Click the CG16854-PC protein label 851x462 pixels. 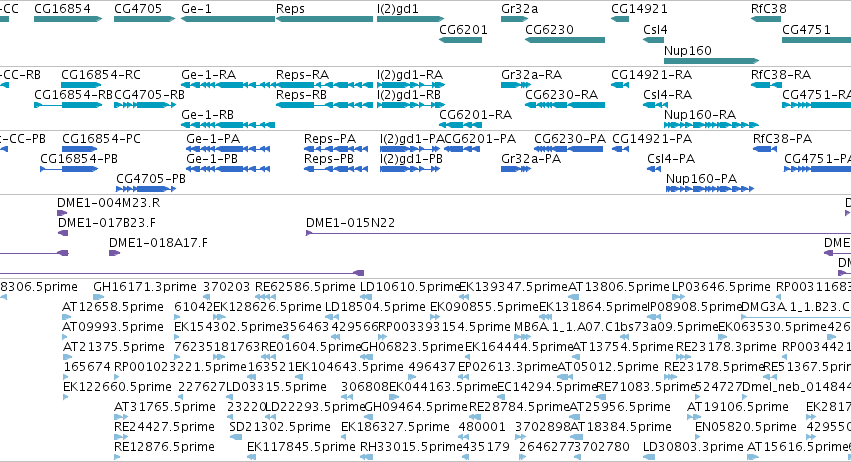click(101, 139)
